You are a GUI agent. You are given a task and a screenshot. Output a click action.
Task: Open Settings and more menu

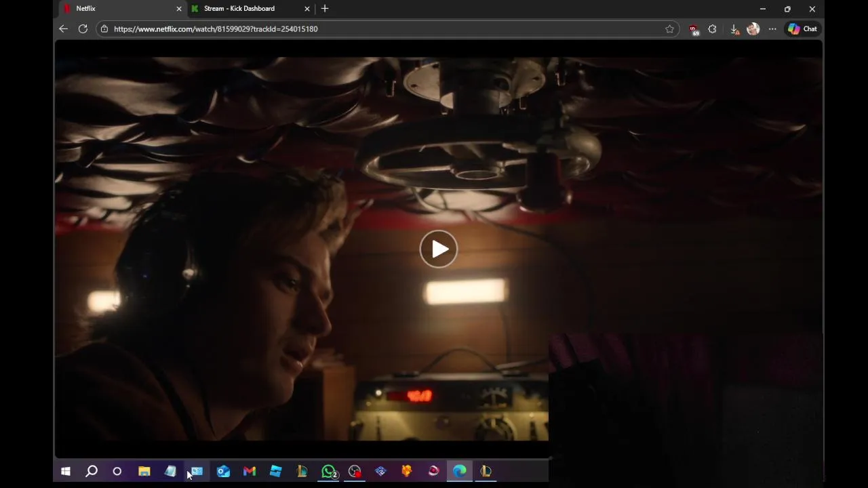pyautogui.click(x=772, y=29)
